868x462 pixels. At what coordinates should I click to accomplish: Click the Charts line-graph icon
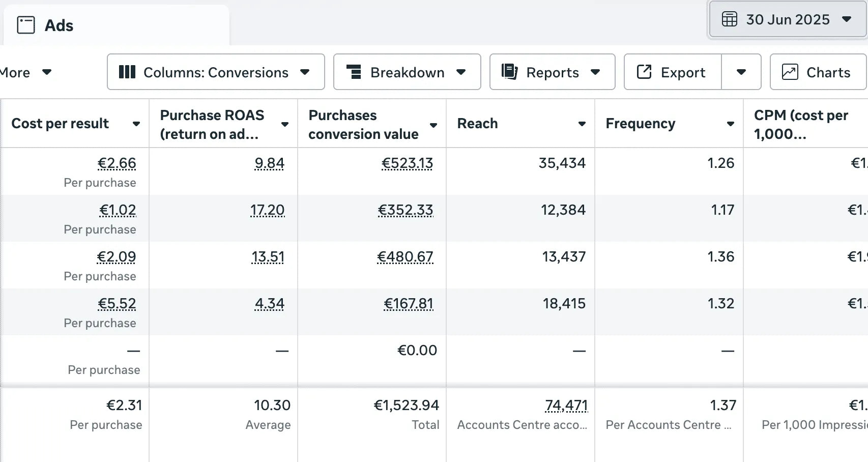790,72
